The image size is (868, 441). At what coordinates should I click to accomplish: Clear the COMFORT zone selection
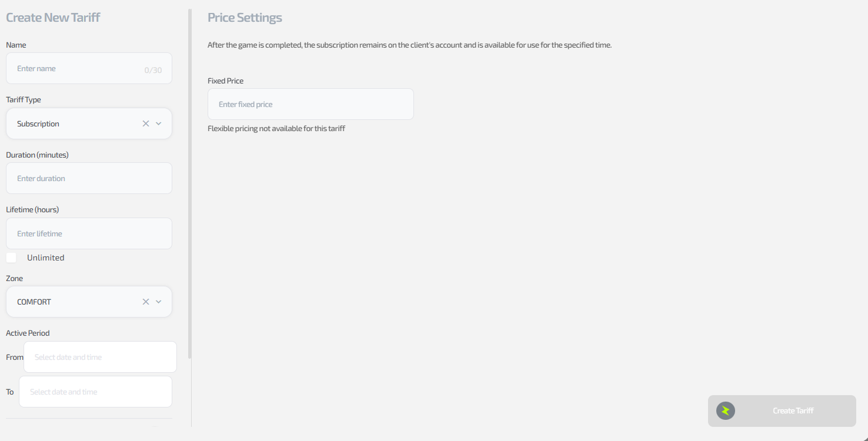pyautogui.click(x=146, y=302)
